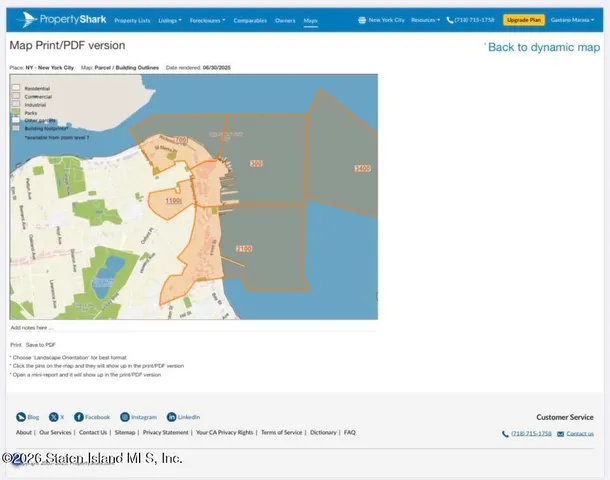Screen dimensions: 610x480
Task: Open the LinkedIn icon link
Action: [171, 416]
